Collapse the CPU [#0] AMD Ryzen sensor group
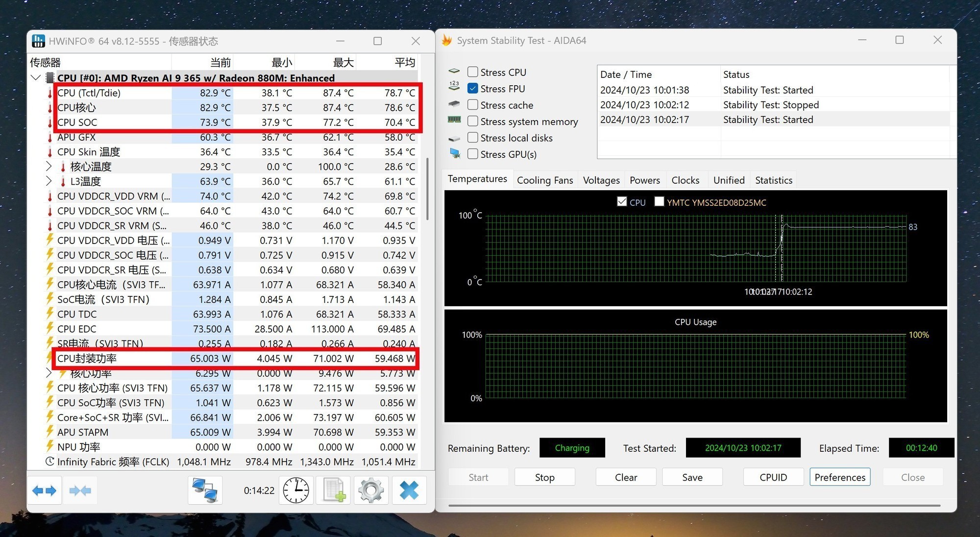The height and width of the screenshot is (537, 980). [x=35, y=77]
